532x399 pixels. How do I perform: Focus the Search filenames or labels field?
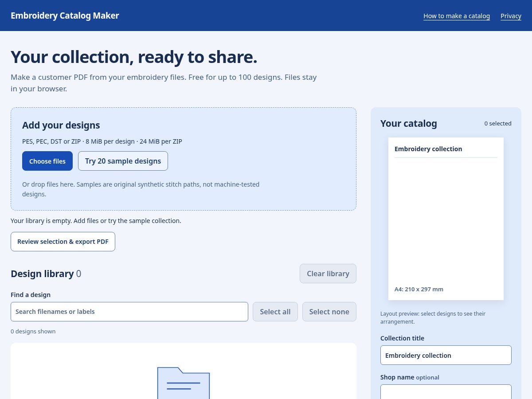129,312
